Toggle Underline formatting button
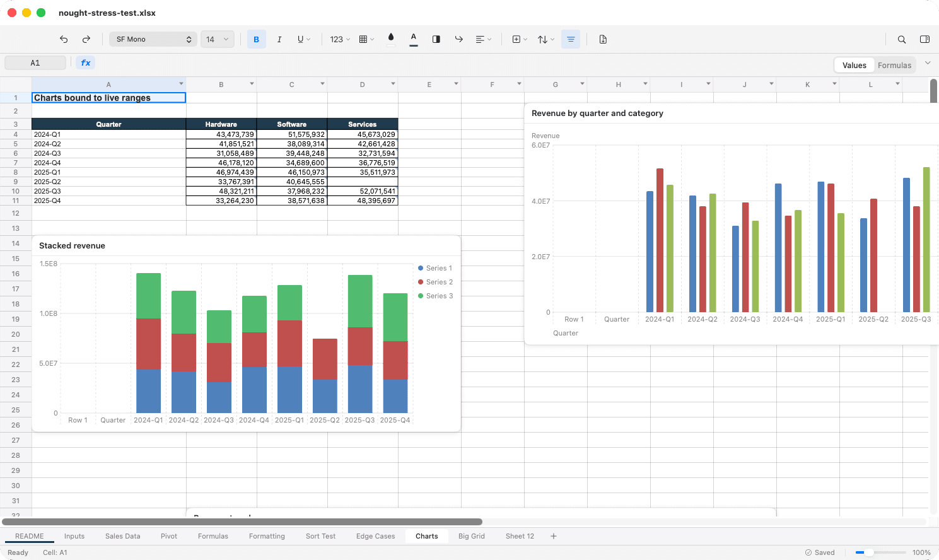 303,39
